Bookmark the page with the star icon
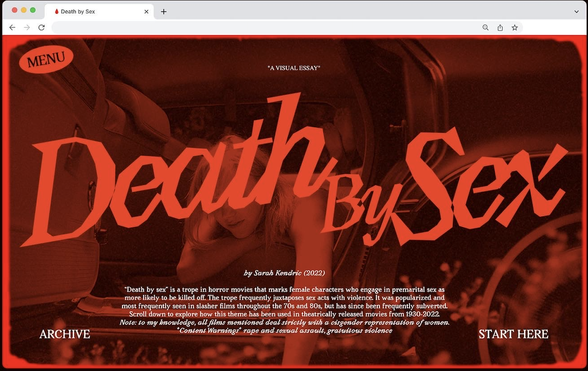The width and height of the screenshot is (588, 371). point(514,27)
